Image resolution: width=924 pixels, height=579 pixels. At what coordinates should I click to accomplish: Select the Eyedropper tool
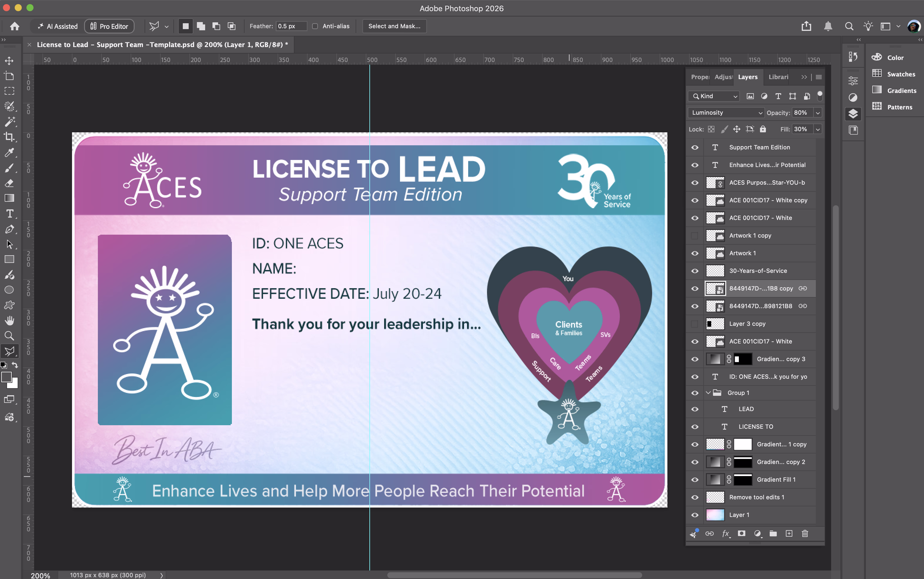click(9, 152)
